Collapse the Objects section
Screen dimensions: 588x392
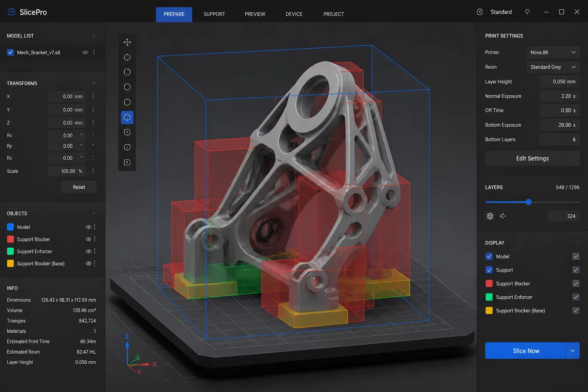[94, 213]
